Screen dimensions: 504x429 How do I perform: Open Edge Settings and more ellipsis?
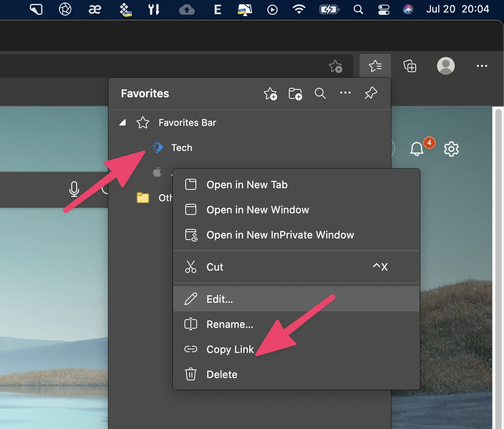point(482,66)
